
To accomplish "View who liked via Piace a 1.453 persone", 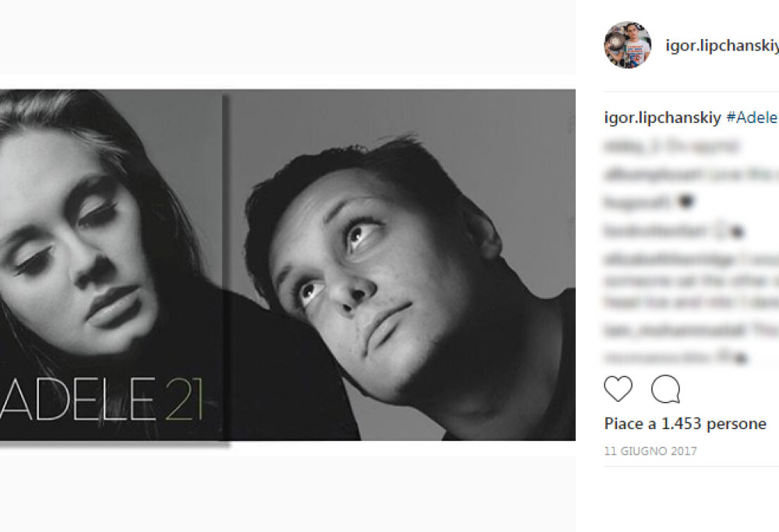I will tap(684, 424).
